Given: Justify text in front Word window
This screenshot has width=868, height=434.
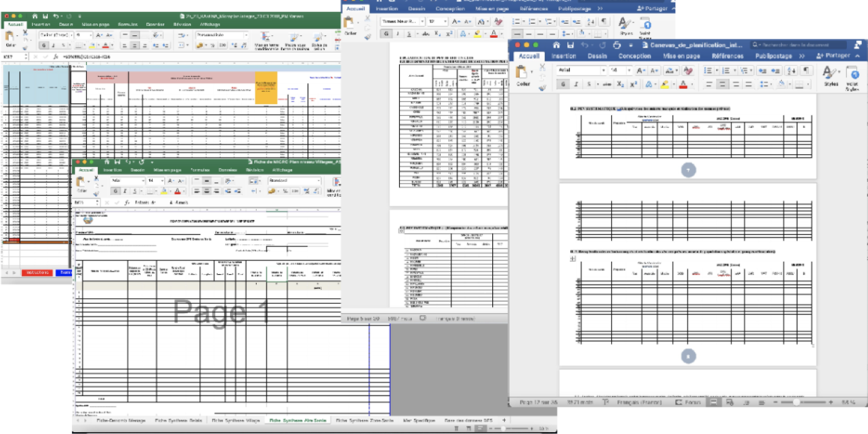Looking at the screenshot, I should [x=748, y=84].
